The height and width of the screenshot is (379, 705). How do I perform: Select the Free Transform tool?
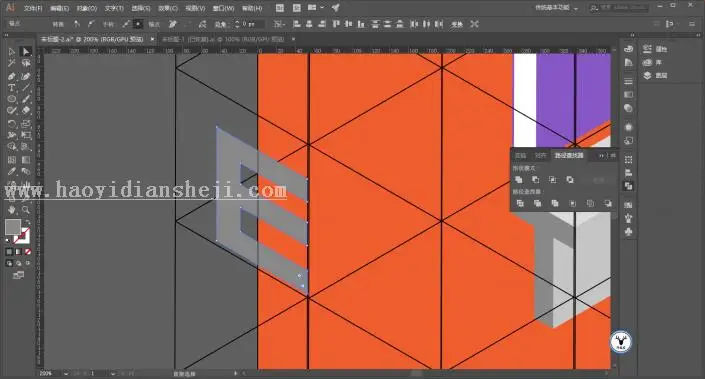coord(26,135)
